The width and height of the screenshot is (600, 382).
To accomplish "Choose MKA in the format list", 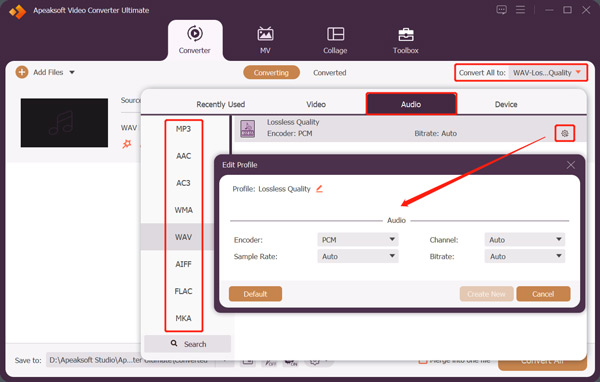I will [x=183, y=318].
